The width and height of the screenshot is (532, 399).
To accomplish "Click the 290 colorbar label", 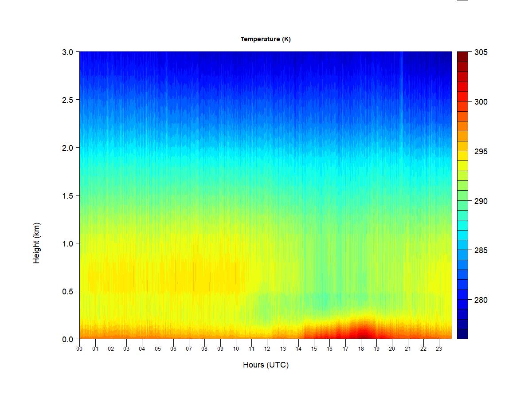I will (481, 201).
